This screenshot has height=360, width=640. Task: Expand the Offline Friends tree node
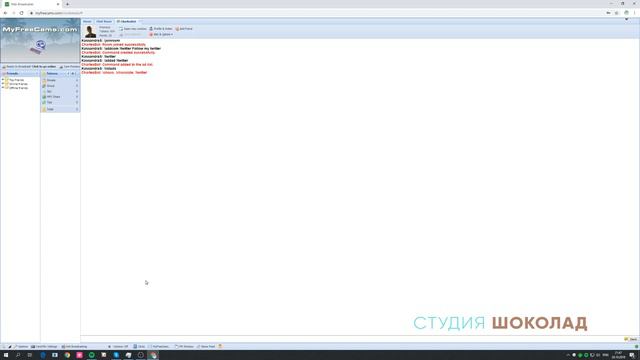pos(3,88)
